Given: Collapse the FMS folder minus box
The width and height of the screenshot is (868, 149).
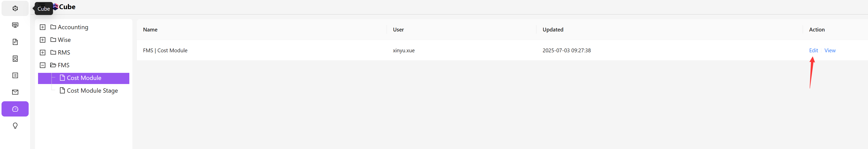Looking at the screenshot, I should point(42,65).
